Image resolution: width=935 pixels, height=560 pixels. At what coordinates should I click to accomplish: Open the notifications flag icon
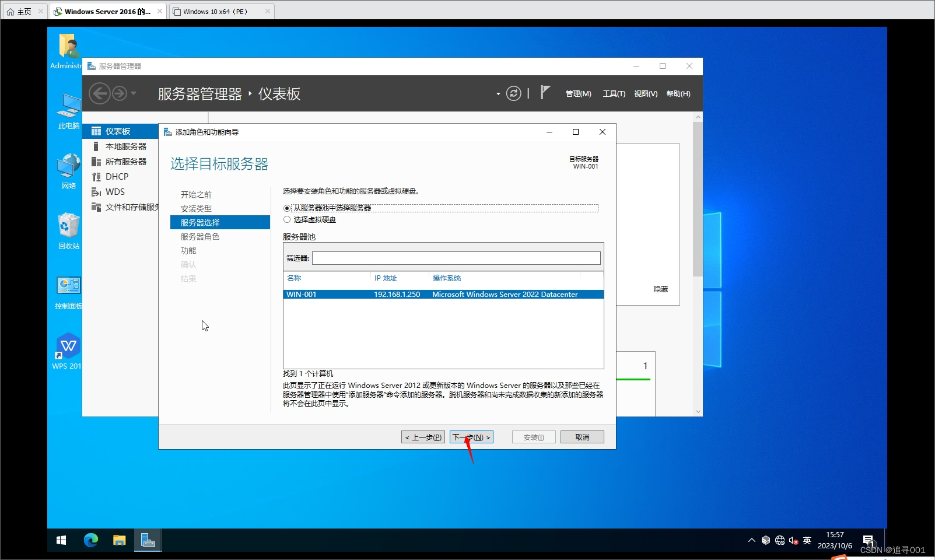coord(545,92)
